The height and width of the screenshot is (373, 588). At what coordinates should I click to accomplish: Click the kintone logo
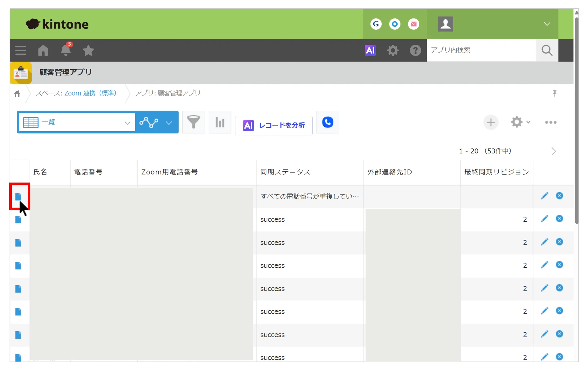[x=57, y=24]
